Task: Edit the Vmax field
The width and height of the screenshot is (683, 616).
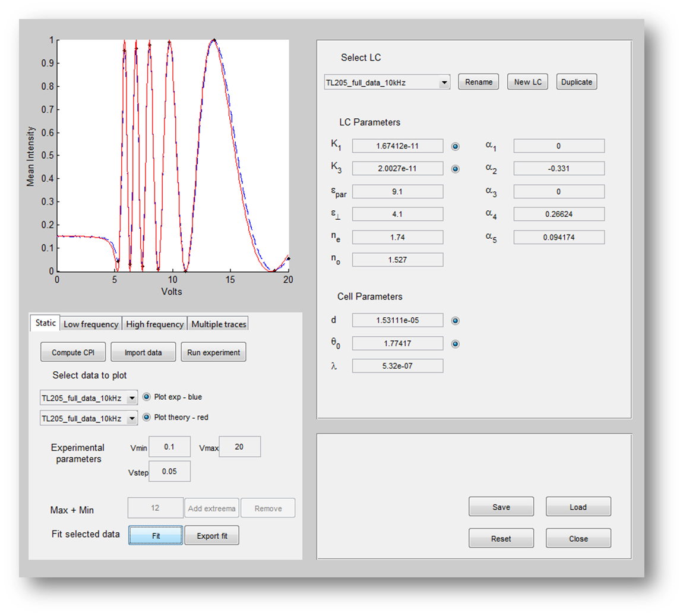Action: tap(239, 447)
